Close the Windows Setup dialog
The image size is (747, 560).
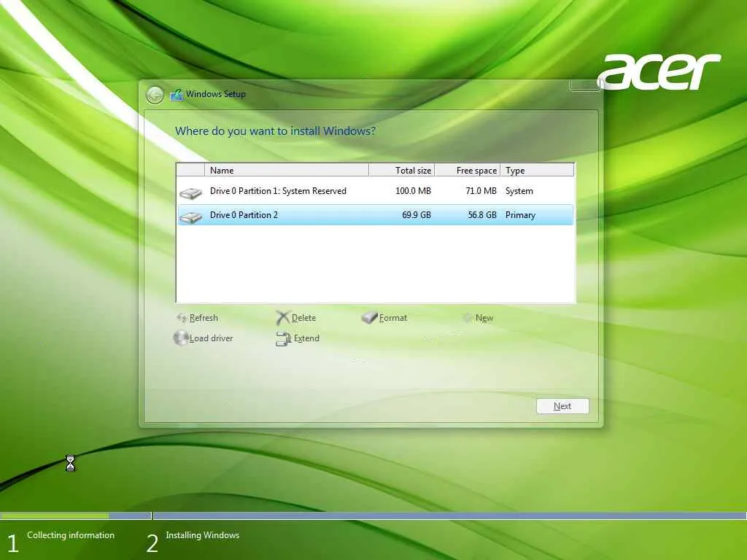(584, 85)
